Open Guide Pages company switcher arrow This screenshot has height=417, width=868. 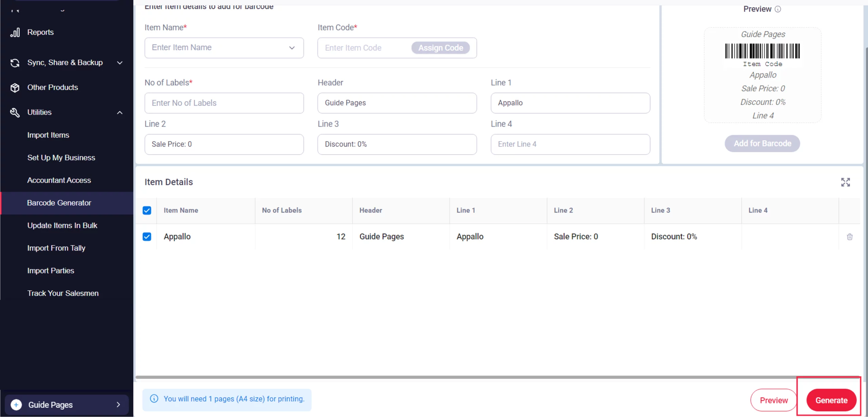click(118, 404)
